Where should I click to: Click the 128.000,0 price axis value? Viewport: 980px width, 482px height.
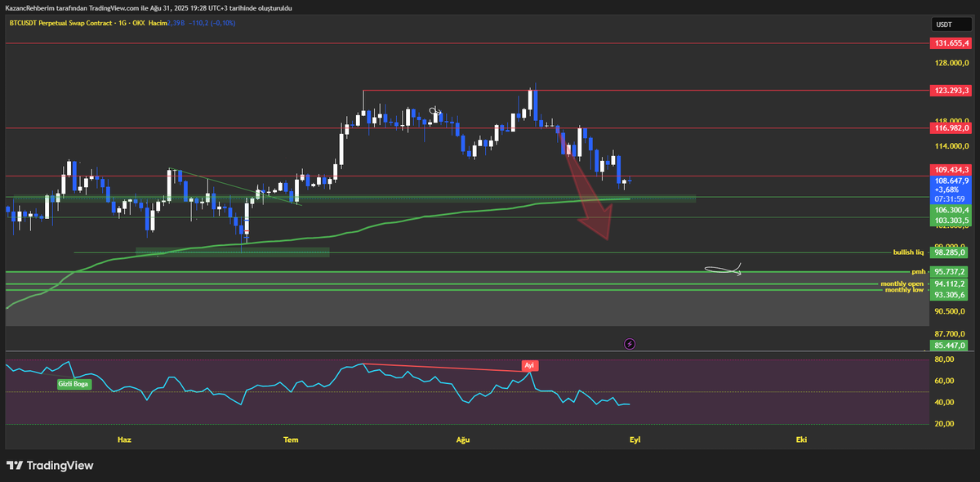(952, 63)
